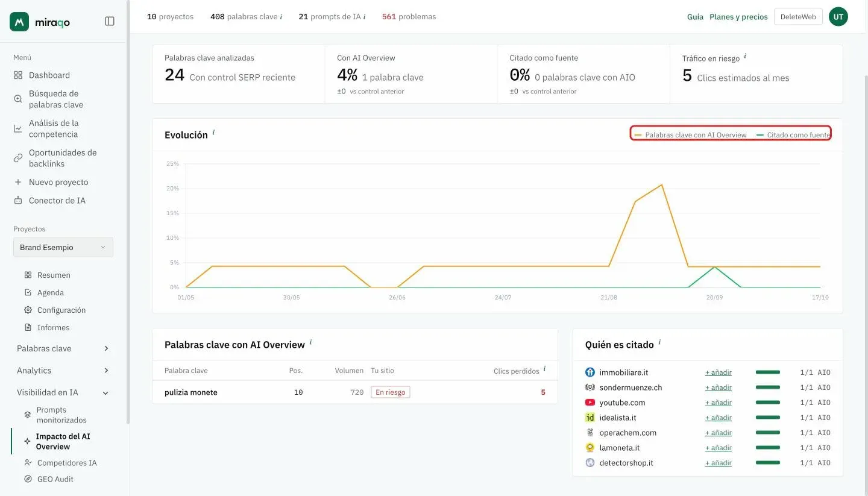Click the 561 problemas counter
Viewport: 868px width, 496px height.
pos(409,17)
